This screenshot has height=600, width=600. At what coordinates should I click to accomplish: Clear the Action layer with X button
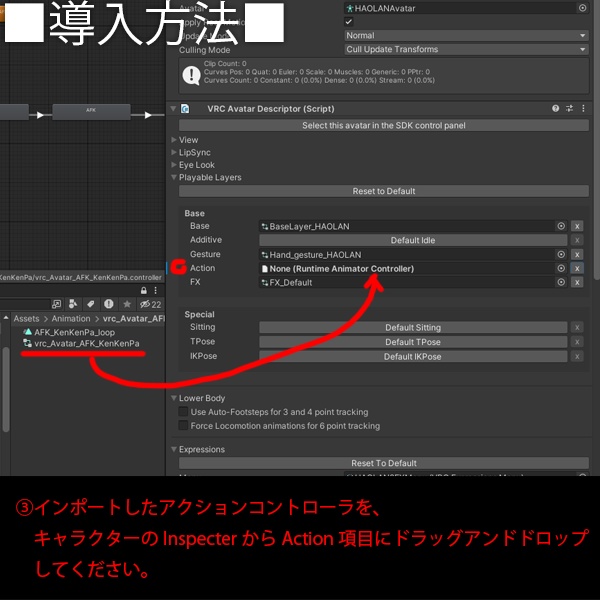[x=577, y=268]
